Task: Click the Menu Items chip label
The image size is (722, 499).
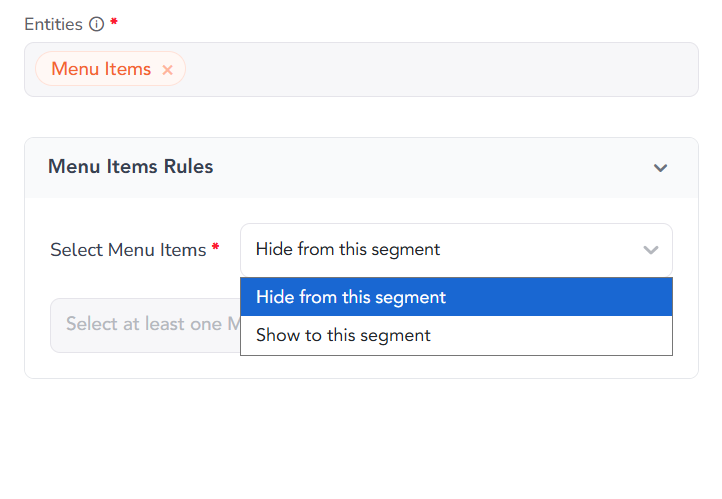Action: 101,69
